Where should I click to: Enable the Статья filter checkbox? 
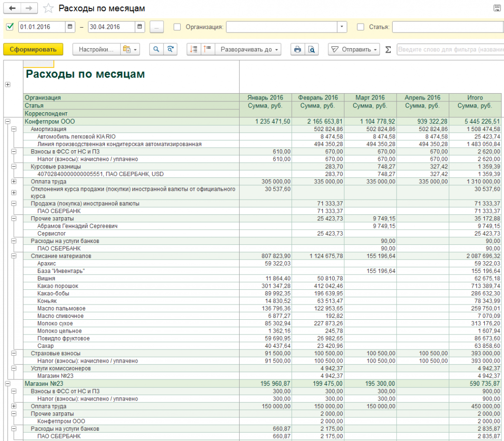(x=360, y=27)
